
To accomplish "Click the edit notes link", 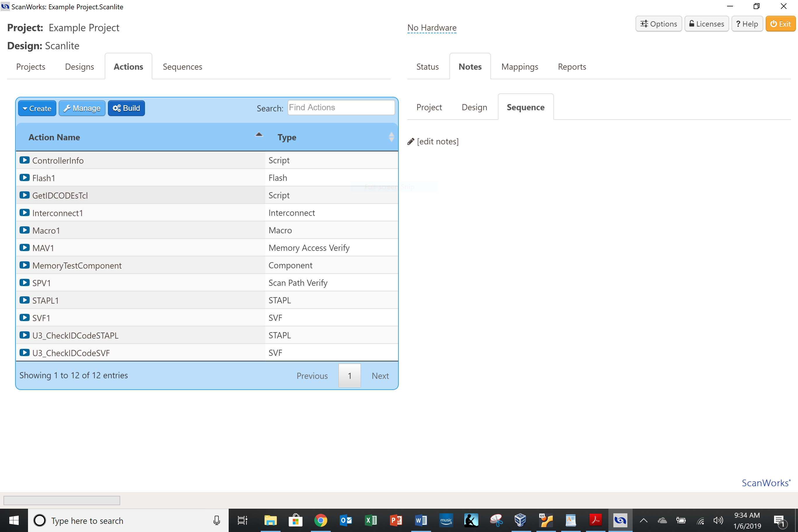I will click(x=437, y=141).
